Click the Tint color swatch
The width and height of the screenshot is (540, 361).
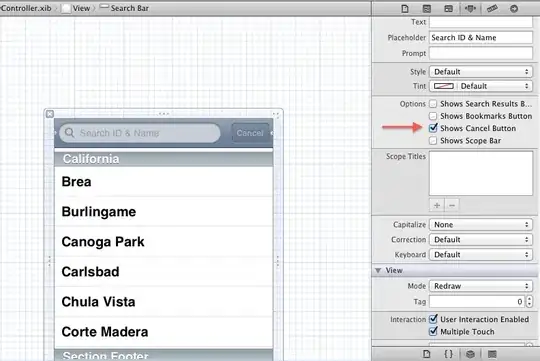coord(444,86)
